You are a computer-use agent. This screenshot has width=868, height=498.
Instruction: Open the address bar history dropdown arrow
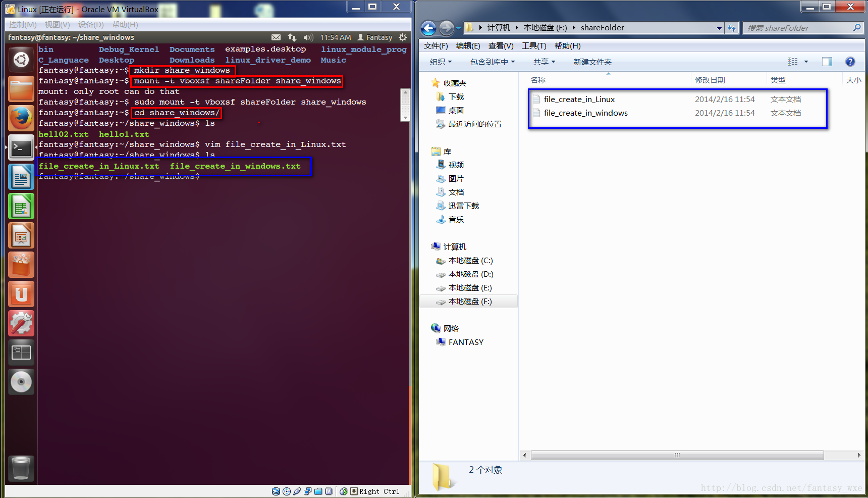tap(719, 28)
